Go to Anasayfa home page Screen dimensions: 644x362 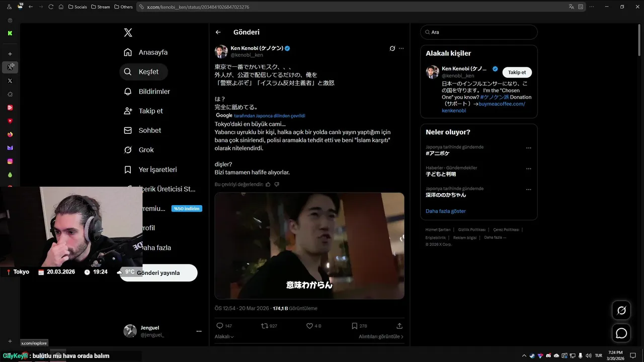[x=146, y=52]
